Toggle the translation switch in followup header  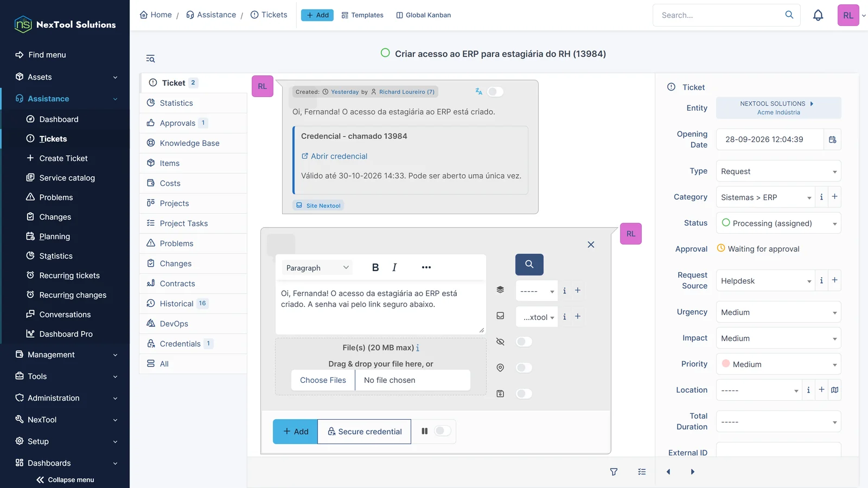495,92
